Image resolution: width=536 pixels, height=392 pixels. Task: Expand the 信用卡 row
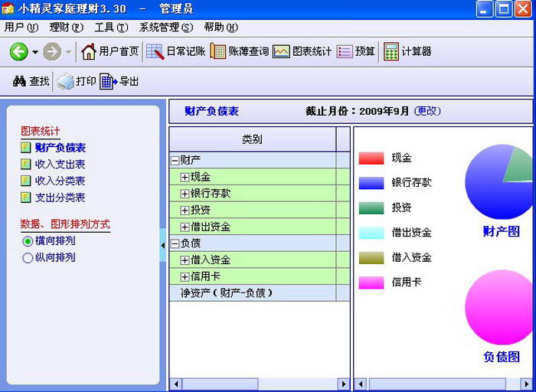pyautogui.click(x=185, y=276)
